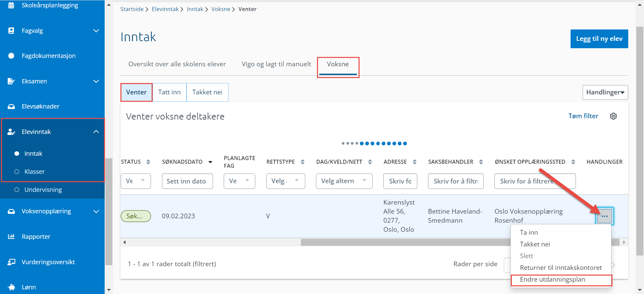Screen dimensions: 644x294
Task: Focus the ADRESSE filter text field
Action: 400,181
